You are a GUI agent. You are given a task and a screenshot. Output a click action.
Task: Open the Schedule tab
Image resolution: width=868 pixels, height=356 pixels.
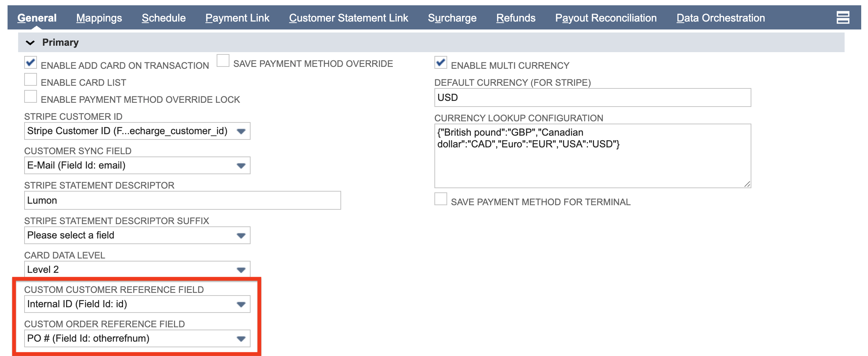tap(163, 18)
